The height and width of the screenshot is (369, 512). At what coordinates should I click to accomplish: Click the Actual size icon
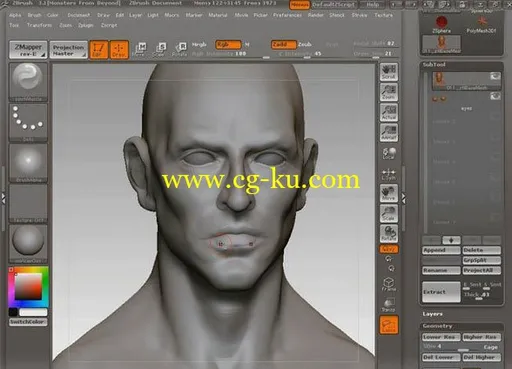point(389,112)
